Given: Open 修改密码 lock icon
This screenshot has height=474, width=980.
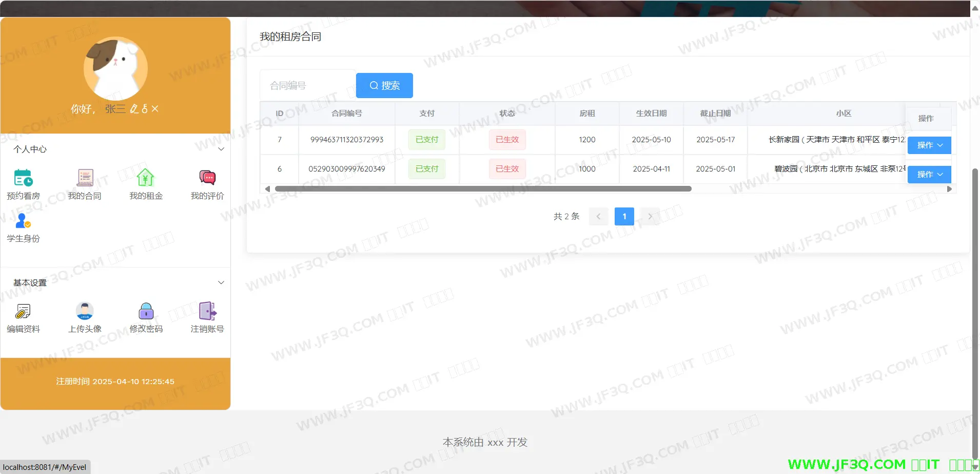Looking at the screenshot, I should point(146,311).
